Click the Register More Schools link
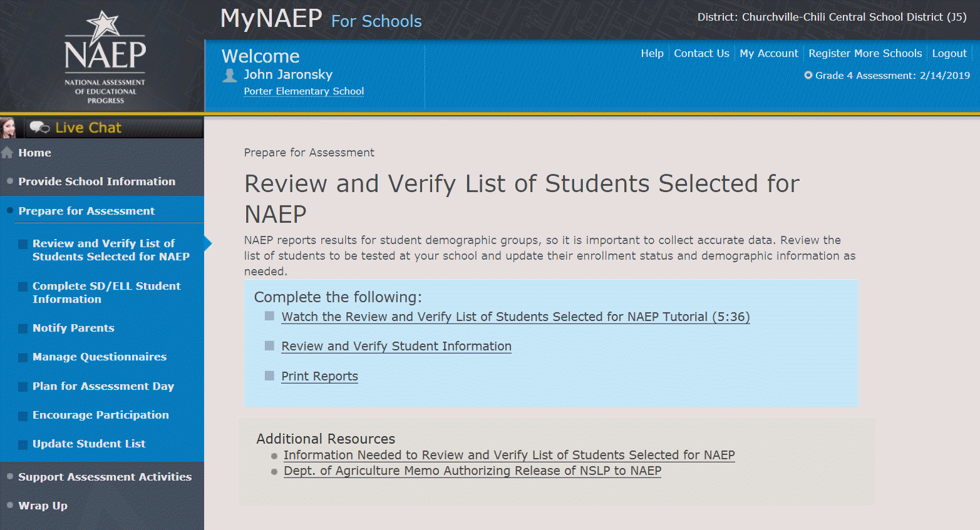The height and width of the screenshot is (530, 980). point(865,53)
